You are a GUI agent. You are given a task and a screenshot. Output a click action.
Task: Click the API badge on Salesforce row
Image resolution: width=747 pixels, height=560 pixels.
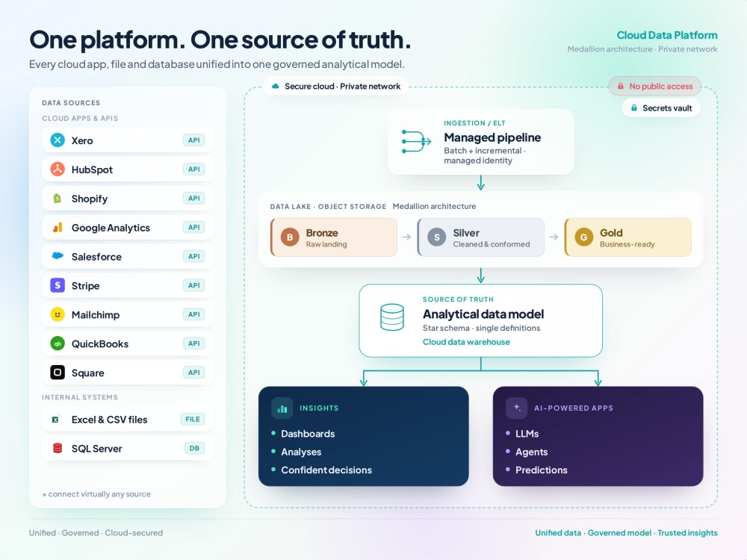pos(193,256)
